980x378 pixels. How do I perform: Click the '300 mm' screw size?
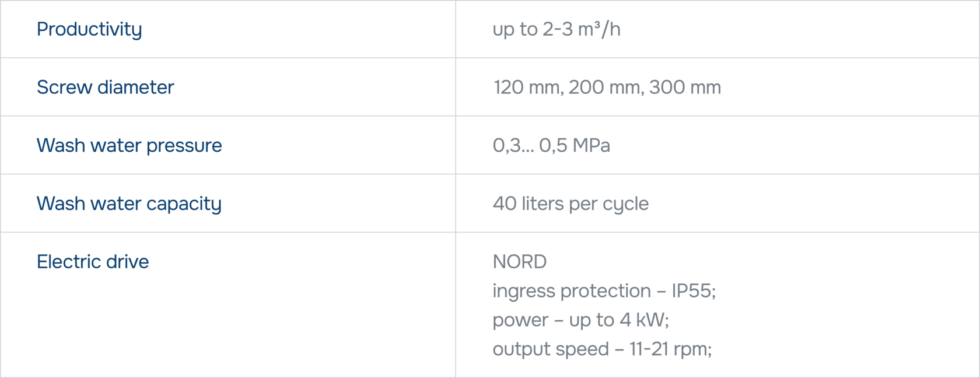click(685, 87)
